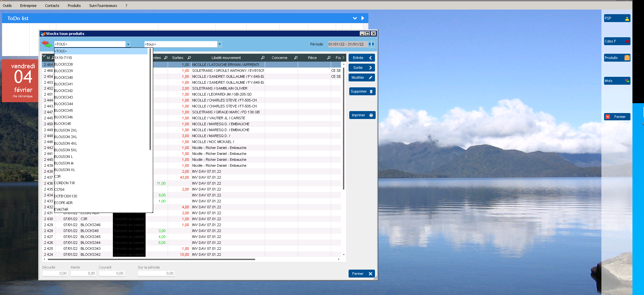Click the Produits box shortcut in sidebar

click(617, 58)
